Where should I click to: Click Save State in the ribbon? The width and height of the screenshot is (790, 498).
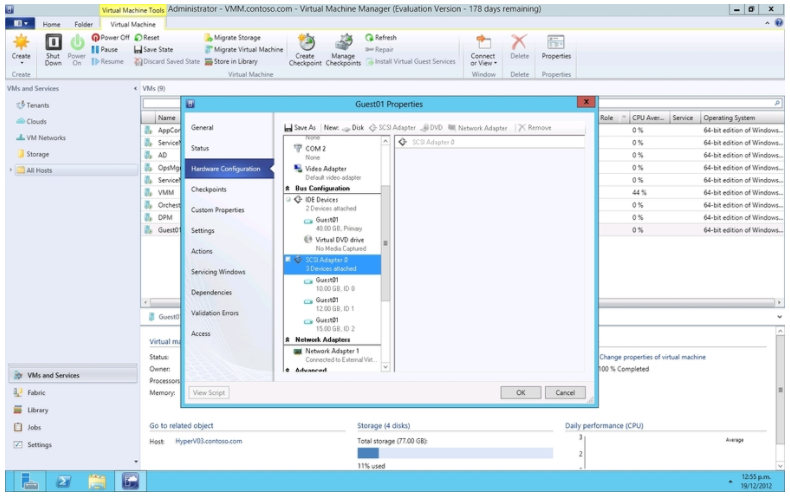(x=153, y=49)
